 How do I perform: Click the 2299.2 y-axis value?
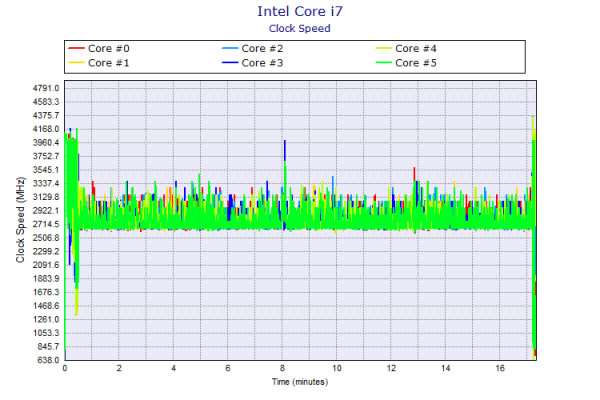[x=46, y=251]
